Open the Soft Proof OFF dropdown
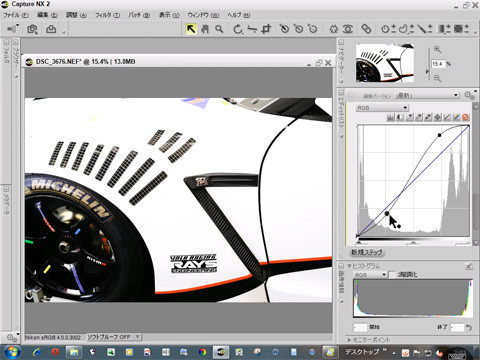 point(114,337)
